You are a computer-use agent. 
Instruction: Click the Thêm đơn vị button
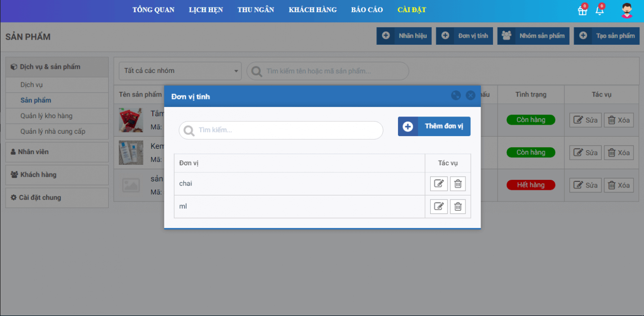434,127
